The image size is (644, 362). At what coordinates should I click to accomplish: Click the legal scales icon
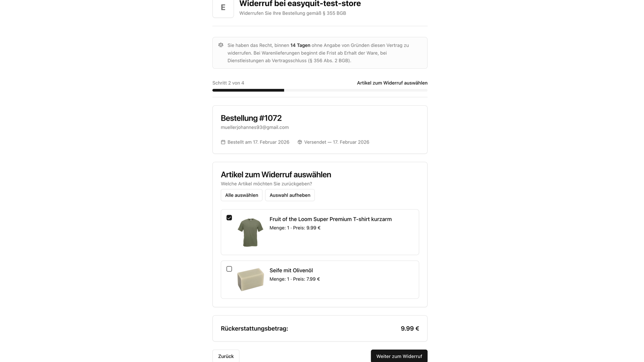click(x=221, y=45)
